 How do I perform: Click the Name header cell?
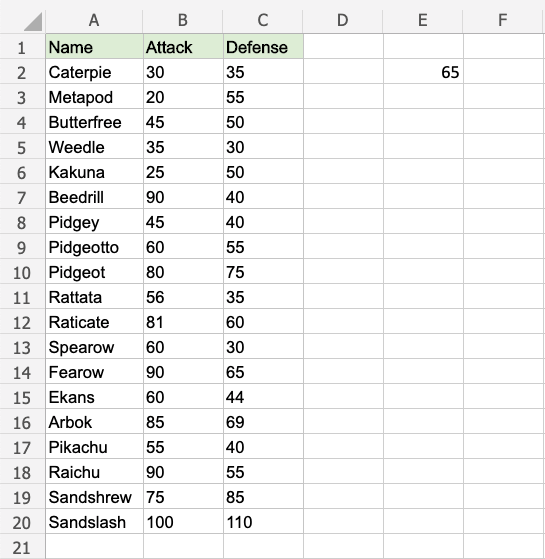coord(94,47)
